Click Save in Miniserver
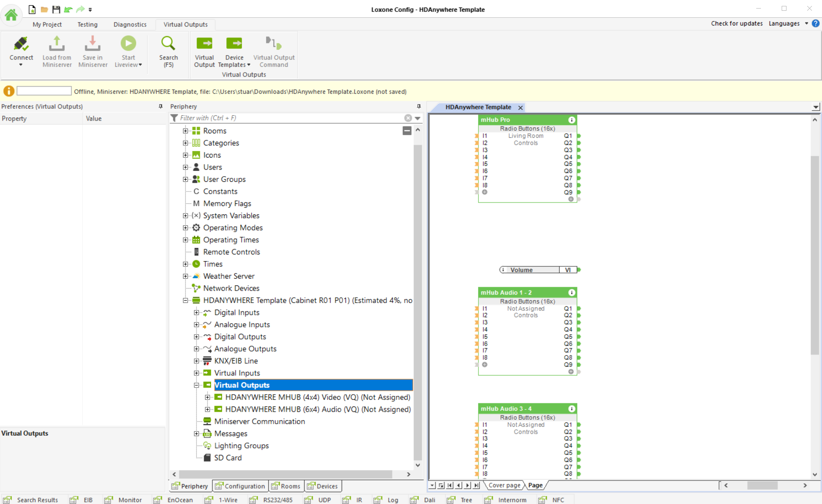Viewport: 822px width, 504px height. point(93,51)
